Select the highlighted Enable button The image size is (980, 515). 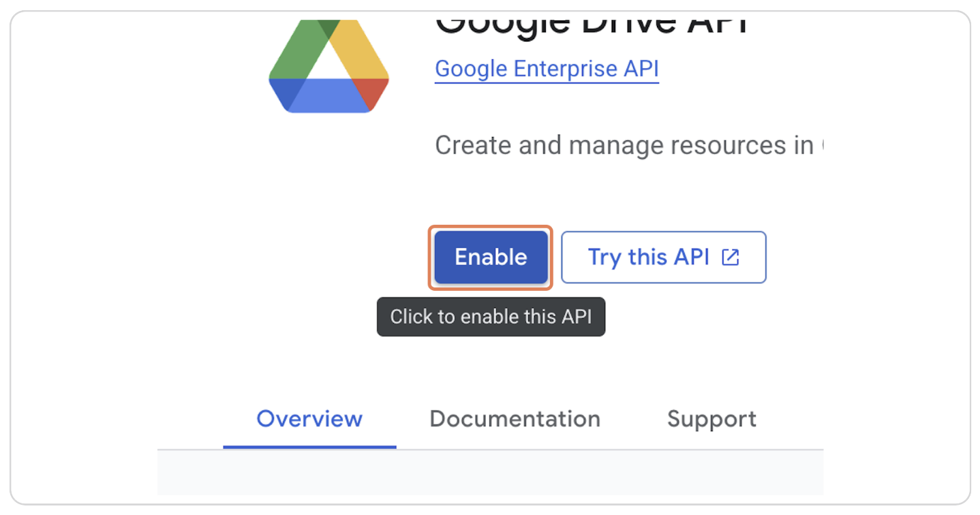pyautogui.click(x=490, y=257)
